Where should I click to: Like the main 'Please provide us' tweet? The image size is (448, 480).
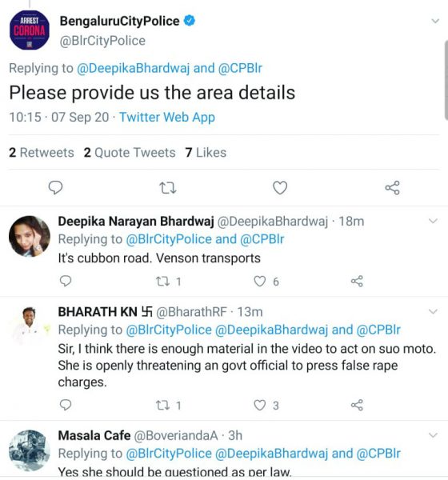pyautogui.click(x=280, y=188)
